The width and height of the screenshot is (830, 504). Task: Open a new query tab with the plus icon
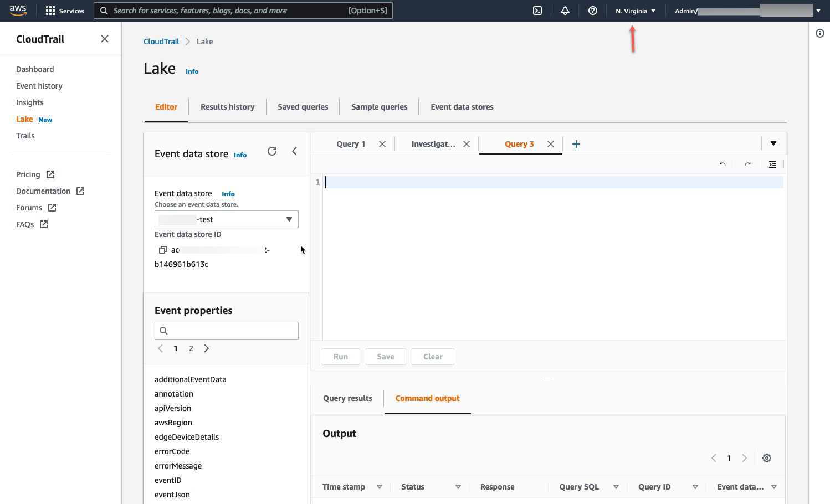pos(576,143)
